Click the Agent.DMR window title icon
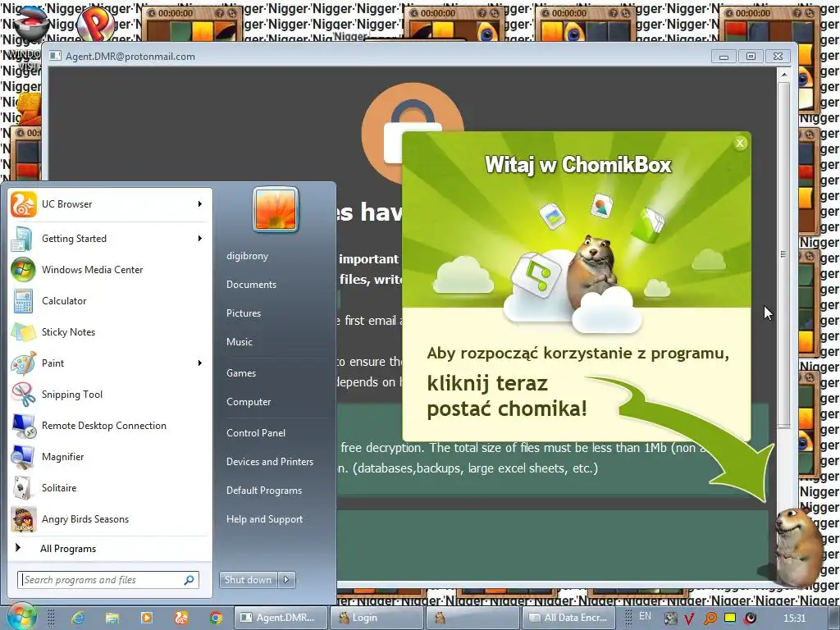Image resolution: width=840 pixels, height=630 pixels. coord(55,56)
